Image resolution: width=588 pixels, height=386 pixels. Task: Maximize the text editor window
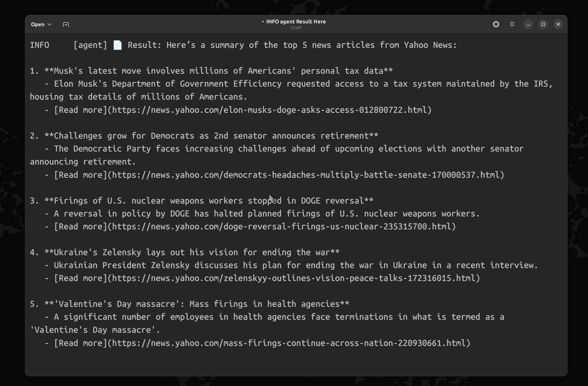tap(543, 24)
